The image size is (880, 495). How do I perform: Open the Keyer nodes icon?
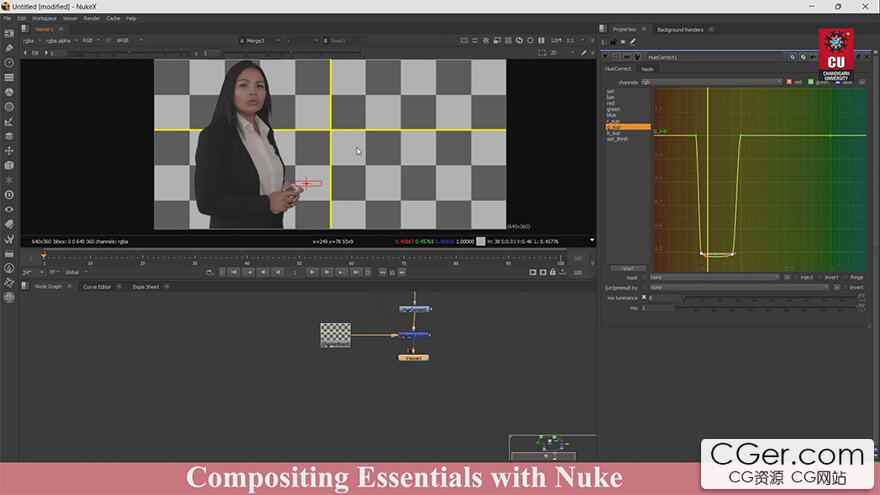(9, 121)
